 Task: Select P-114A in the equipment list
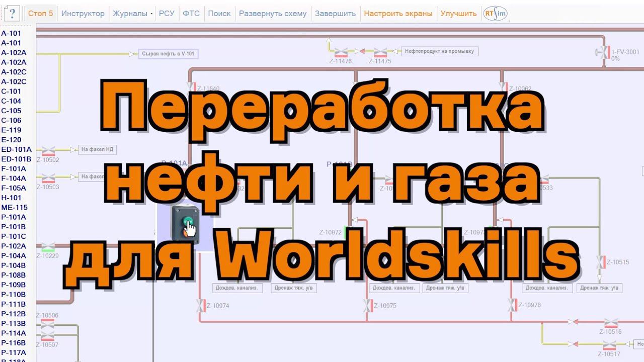pyautogui.click(x=14, y=333)
